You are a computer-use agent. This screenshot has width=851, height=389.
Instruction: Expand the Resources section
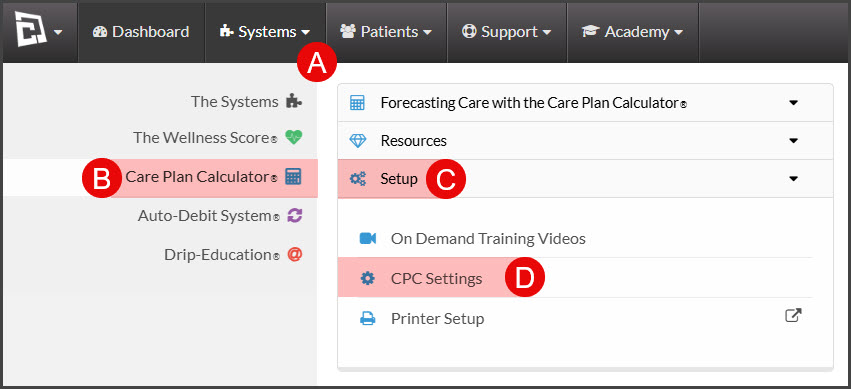(x=585, y=141)
